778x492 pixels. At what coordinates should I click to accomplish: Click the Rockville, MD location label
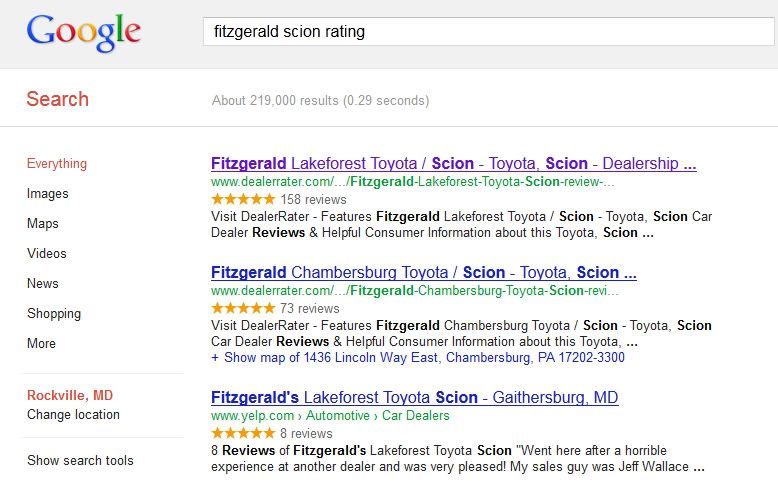(69, 395)
